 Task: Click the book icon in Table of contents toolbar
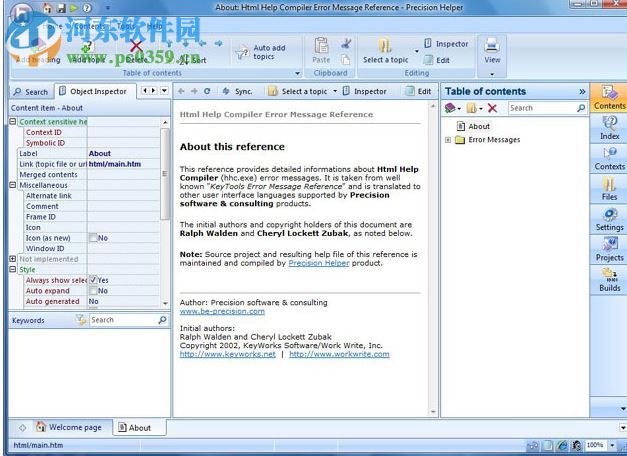pos(450,108)
